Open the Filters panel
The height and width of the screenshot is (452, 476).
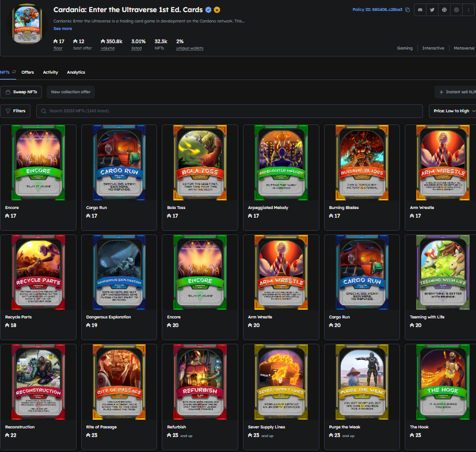pyautogui.click(x=15, y=111)
